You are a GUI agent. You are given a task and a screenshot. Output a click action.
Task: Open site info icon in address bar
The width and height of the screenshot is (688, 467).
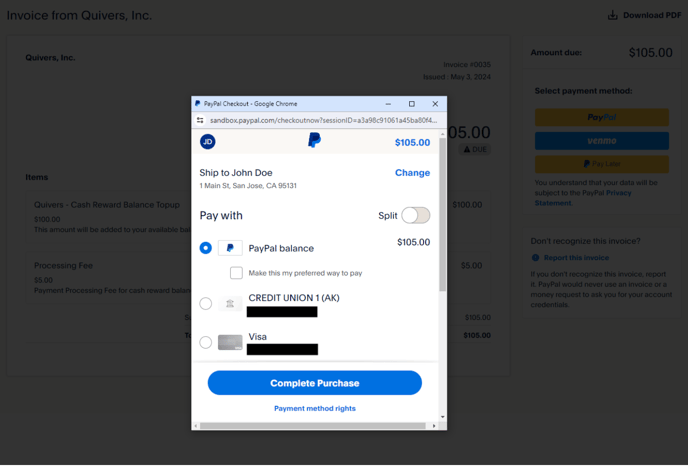pyautogui.click(x=200, y=120)
